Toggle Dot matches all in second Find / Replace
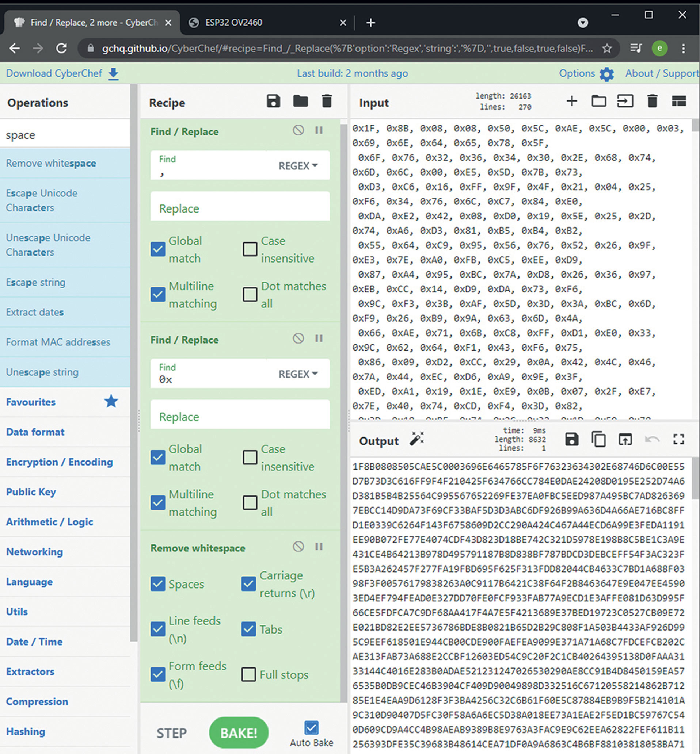 (250, 503)
